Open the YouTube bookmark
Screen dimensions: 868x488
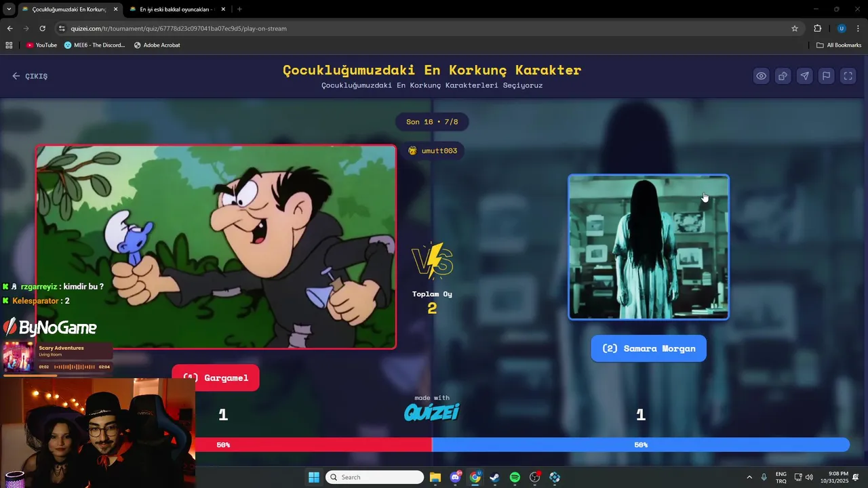[x=41, y=45]
